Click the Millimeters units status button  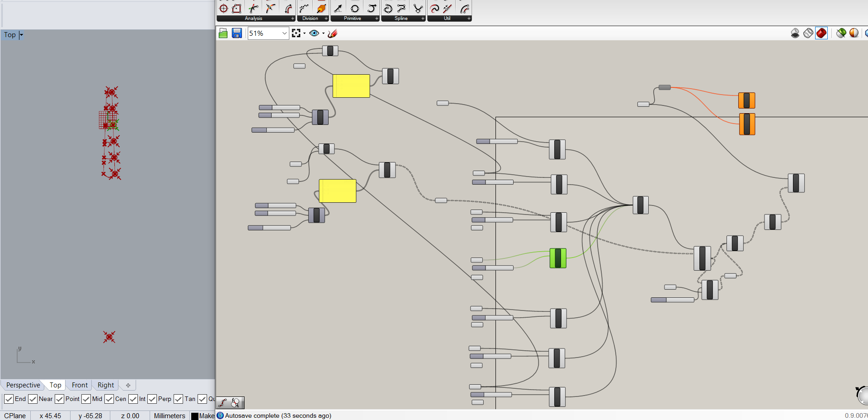170,415
